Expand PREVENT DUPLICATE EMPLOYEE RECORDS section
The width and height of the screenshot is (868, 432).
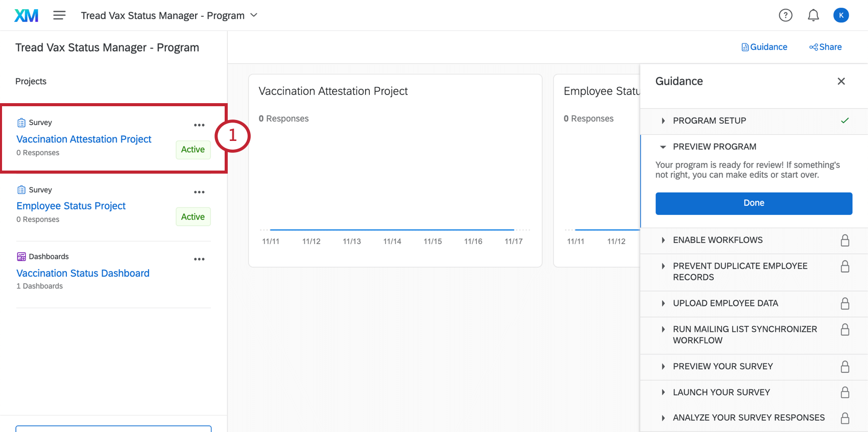tap(754, 272)
